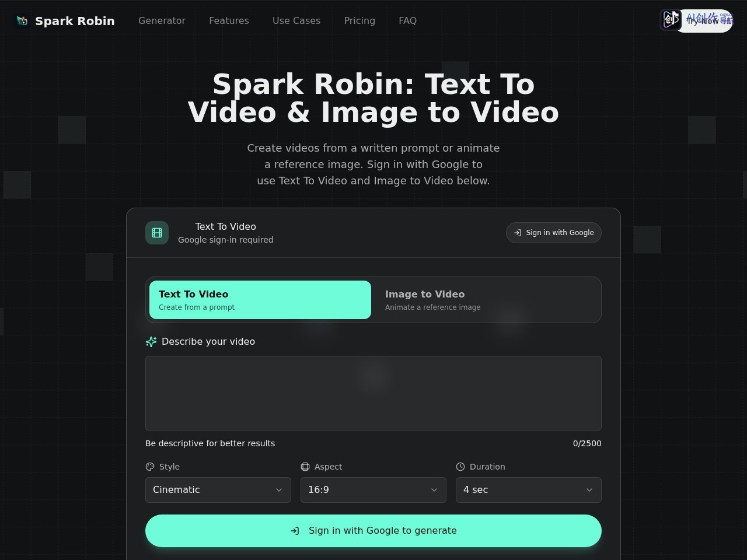Click the small Sign in with Google button
Viewport: 747px width, 560px height.
554,233
